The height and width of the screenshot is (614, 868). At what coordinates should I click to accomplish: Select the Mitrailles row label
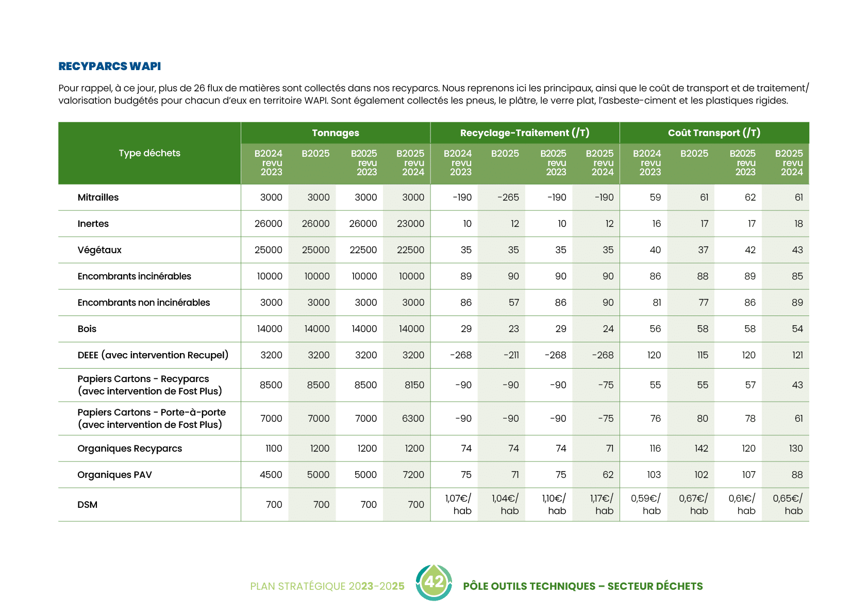pyautogui.click(x=98, y=197)
